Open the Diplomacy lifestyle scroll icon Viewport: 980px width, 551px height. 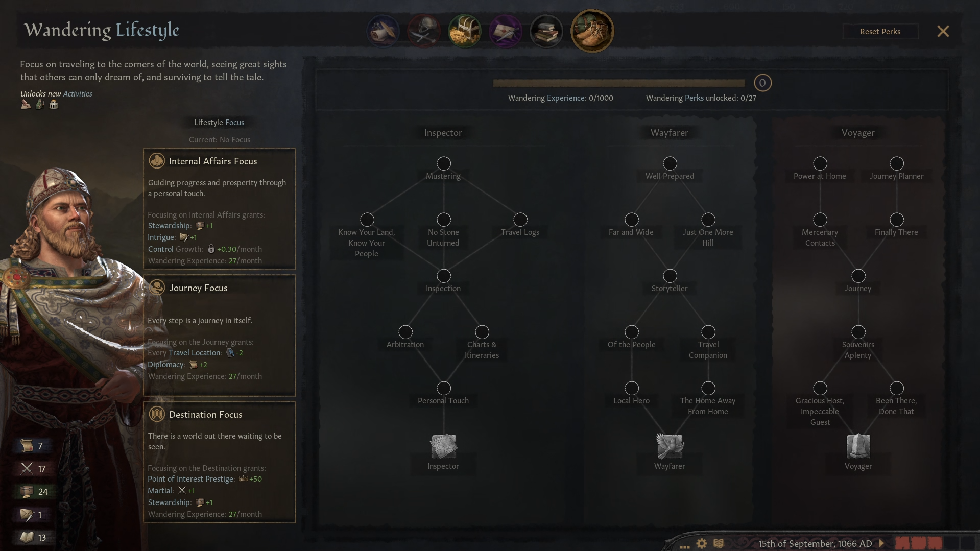coord(383,31)
